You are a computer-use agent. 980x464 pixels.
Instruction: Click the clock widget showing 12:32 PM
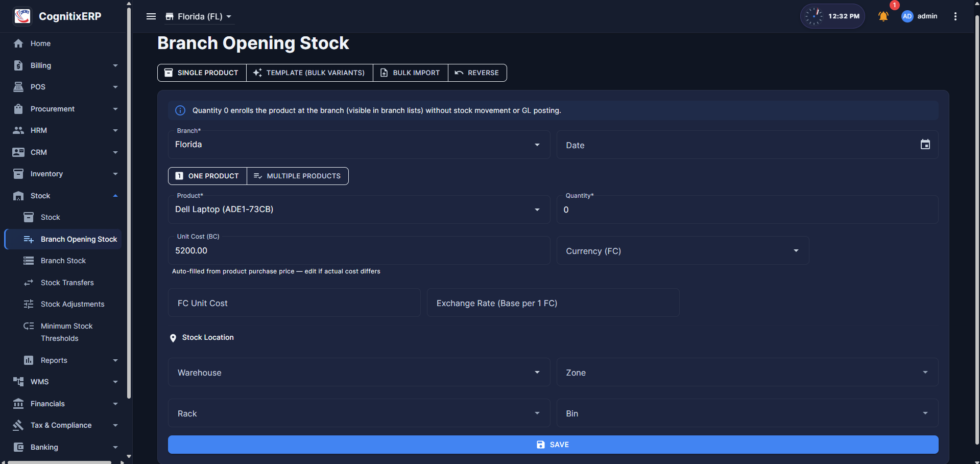pos(832,16)
